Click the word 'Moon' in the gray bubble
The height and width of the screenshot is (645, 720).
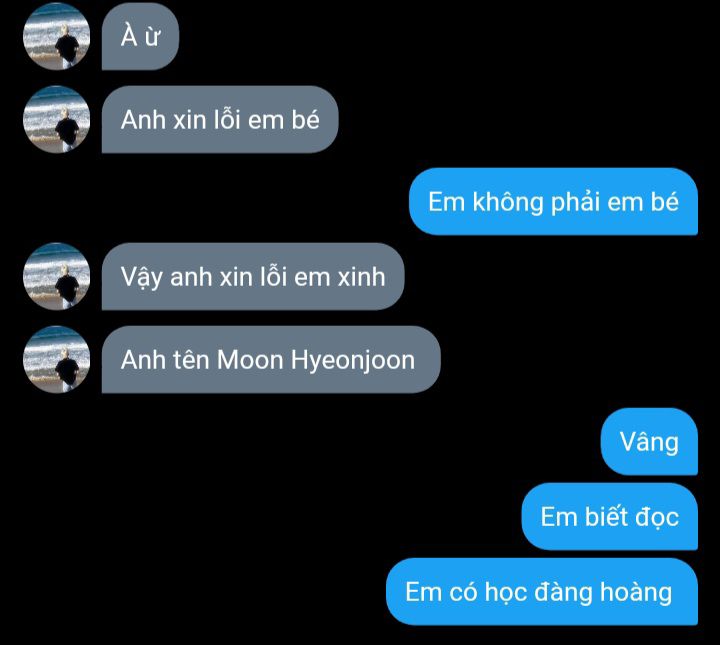coord(250,359)
